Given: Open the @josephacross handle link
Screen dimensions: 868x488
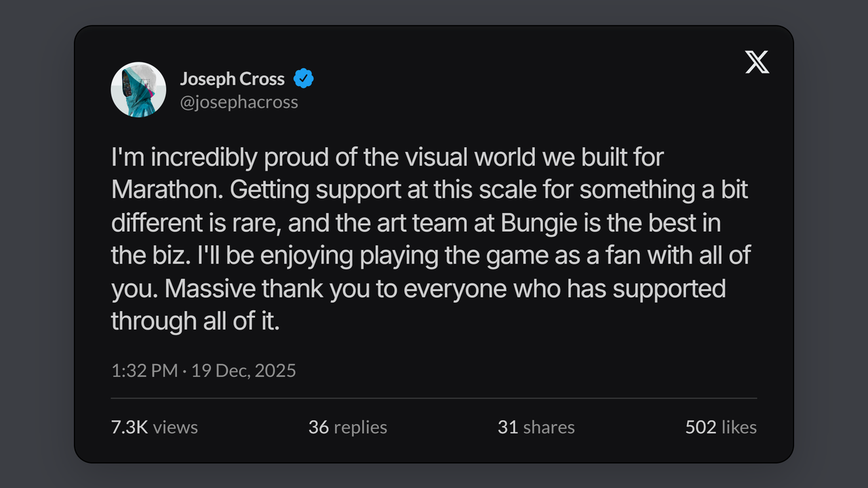Looking at the screenshot, I should click(239, 102).
